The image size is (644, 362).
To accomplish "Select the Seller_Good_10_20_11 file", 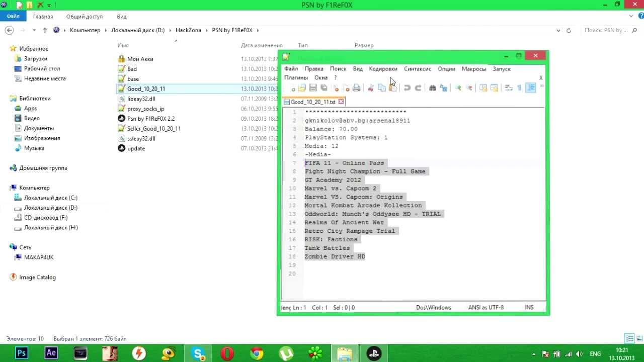I will 149,129.
